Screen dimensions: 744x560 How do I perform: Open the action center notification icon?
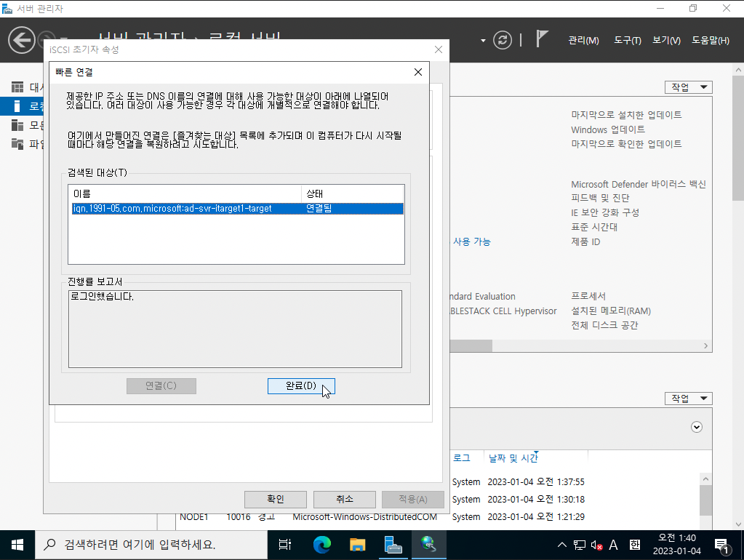[x=721, y=545]
